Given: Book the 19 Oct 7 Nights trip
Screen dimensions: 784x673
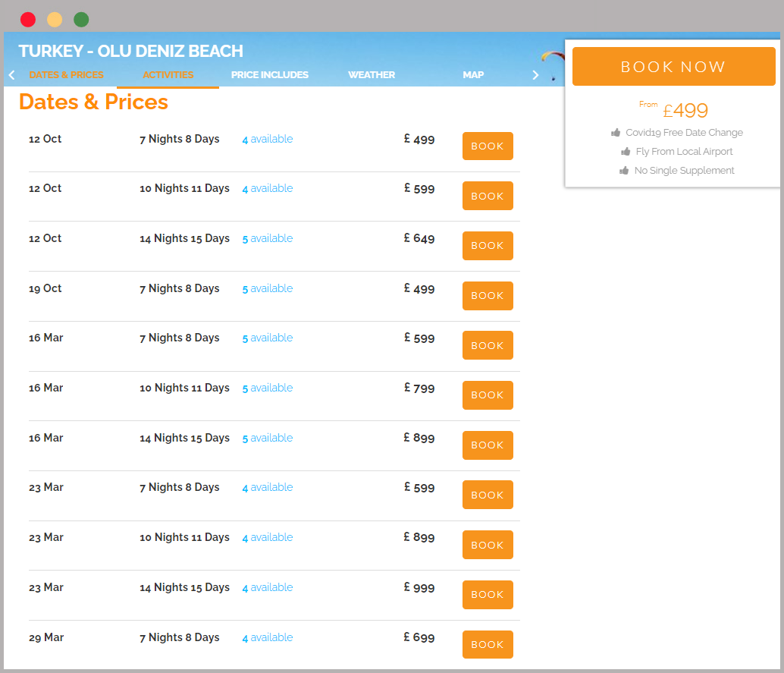Looking at the screenshot, I should coord(488,296).
